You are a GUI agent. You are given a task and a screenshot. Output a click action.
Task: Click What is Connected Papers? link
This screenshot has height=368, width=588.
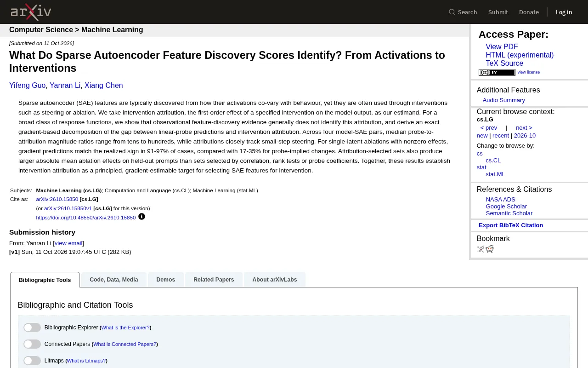pyautogui.click(x=125, y=345)
